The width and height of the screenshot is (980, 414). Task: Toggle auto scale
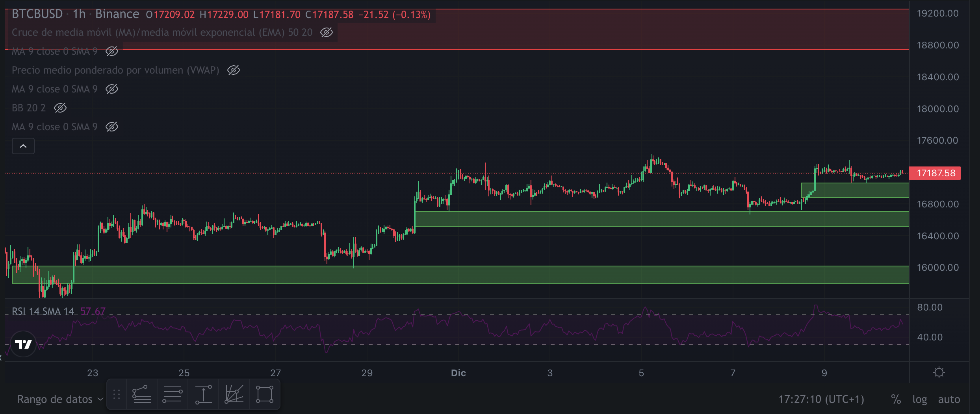click(949, 399)
